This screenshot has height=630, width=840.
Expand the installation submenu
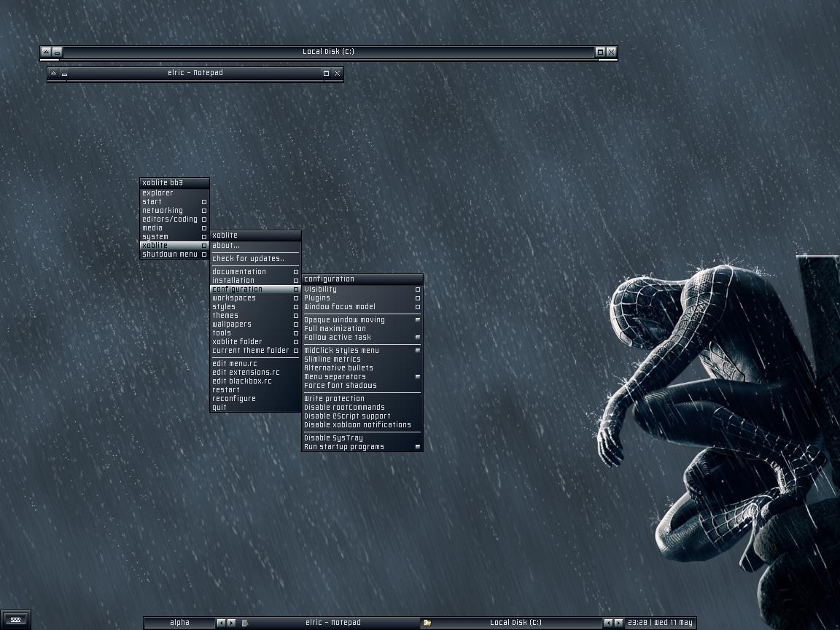click(255, 280)
